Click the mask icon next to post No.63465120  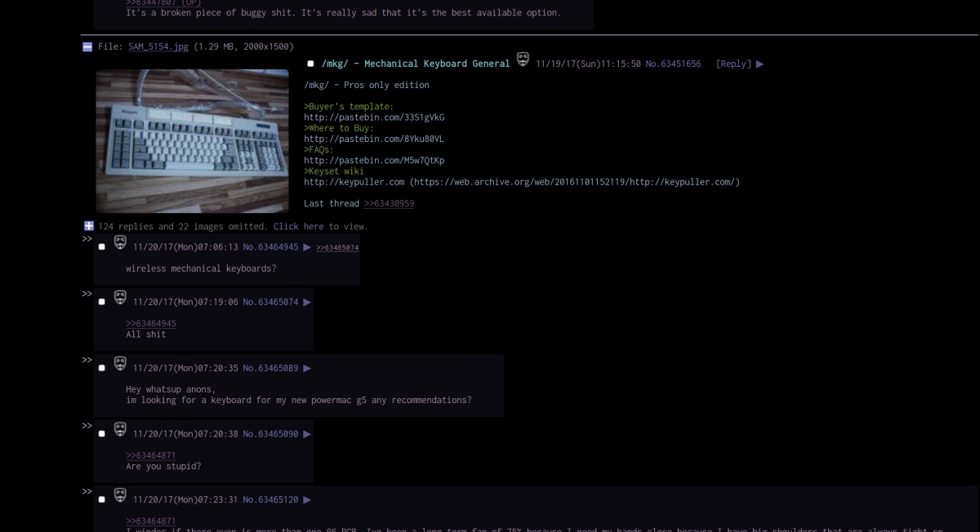click(x=120, y=495)
